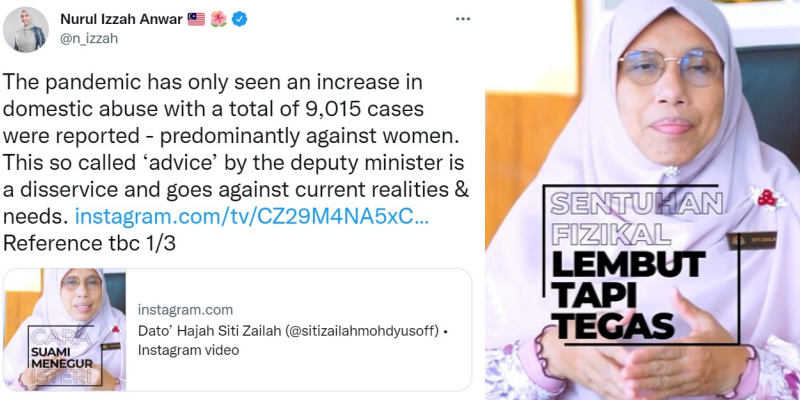
Task: Click the 'Reference tbc 1/3' text line
Action: 89,243
